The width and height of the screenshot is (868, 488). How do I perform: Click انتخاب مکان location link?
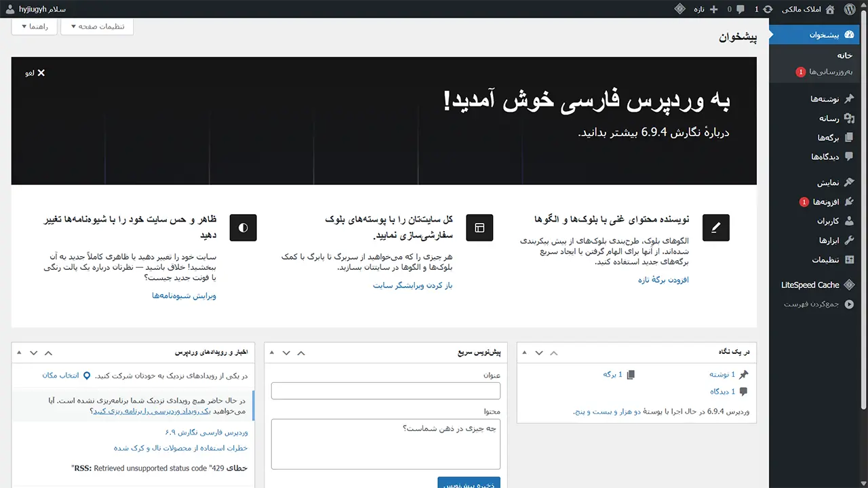pos(61,375)
